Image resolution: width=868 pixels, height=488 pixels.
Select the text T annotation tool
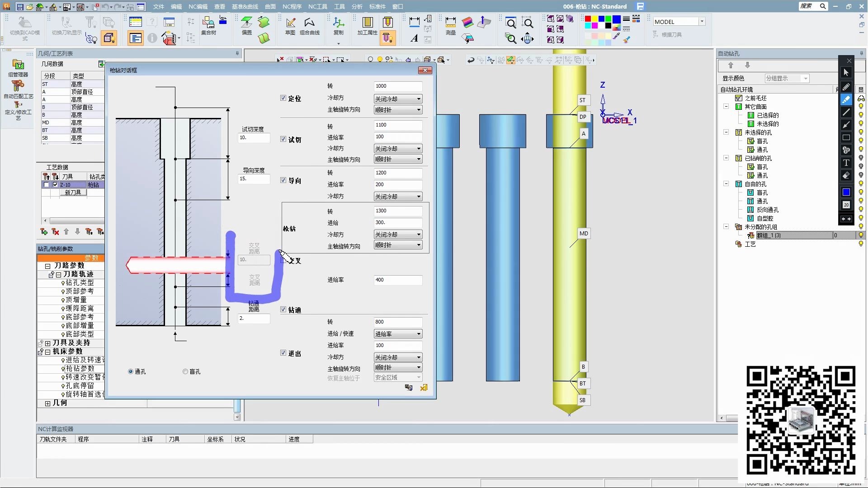tap(846, 163)
